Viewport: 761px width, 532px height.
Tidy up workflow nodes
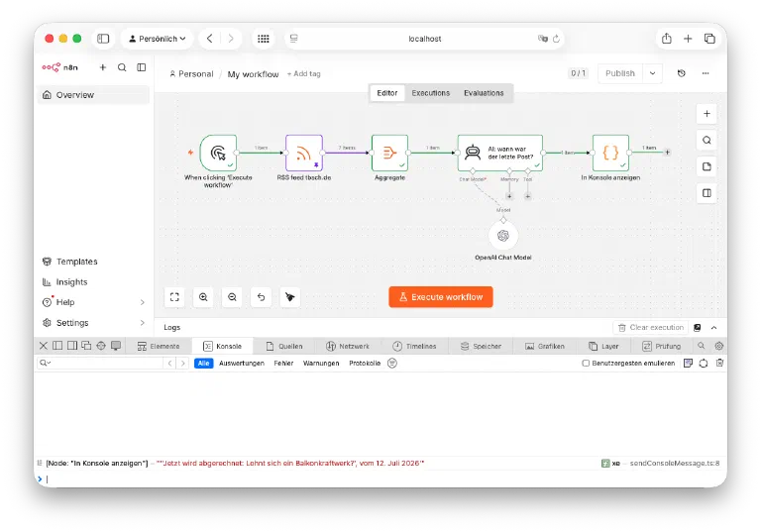(289, 297)
